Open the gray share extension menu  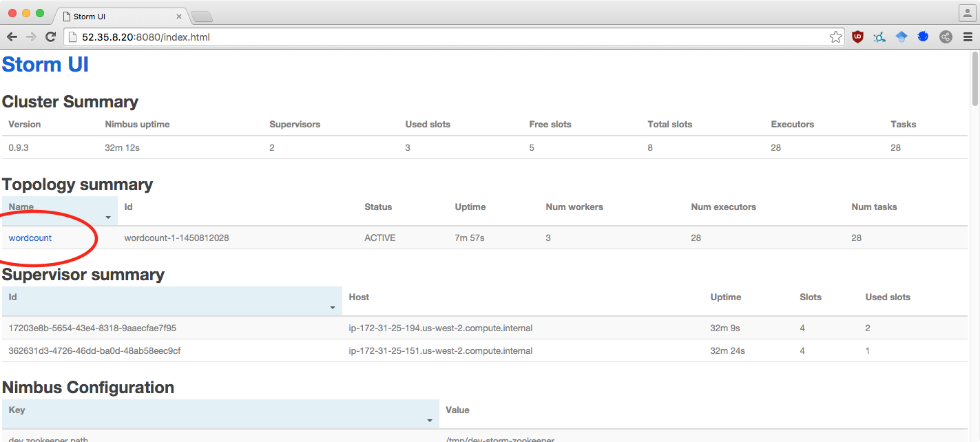946,36
